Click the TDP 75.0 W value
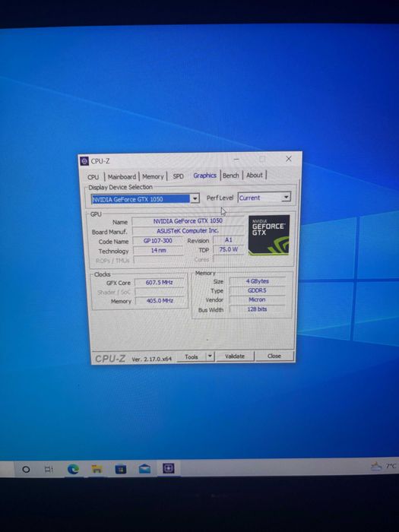 coord(228,249)
